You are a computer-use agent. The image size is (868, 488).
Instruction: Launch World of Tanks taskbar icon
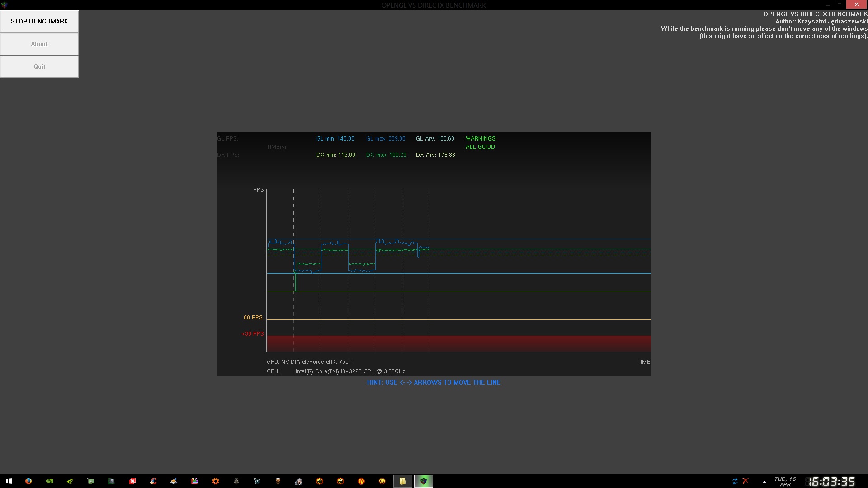pyautogui.click(x=236, y=481)
